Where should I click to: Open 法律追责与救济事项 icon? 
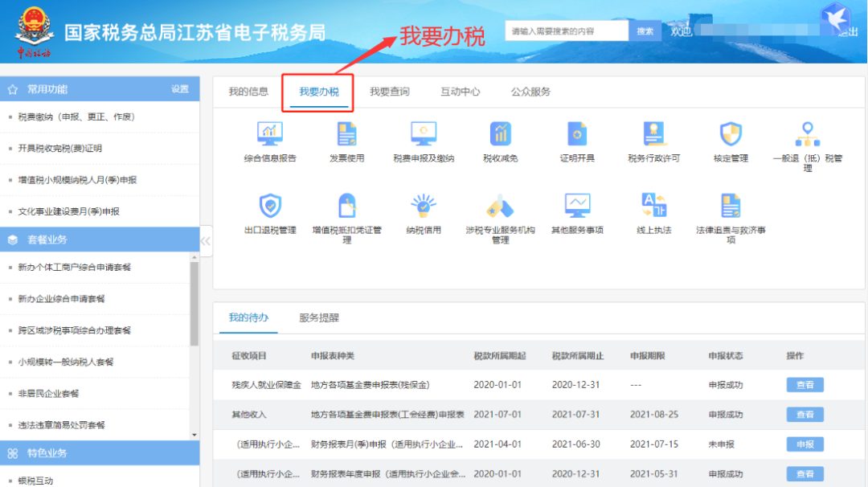(x=731, y=206)
